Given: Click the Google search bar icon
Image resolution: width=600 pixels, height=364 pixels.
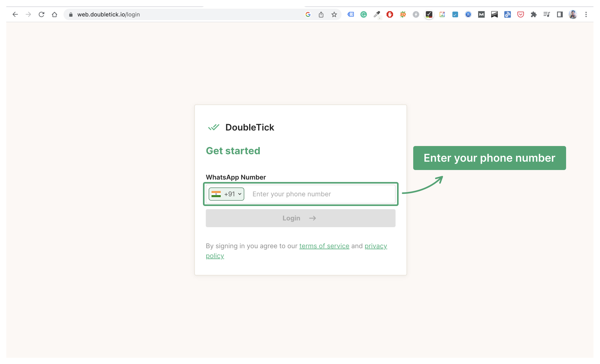Looking at the screenshot, I should (308, 14).
